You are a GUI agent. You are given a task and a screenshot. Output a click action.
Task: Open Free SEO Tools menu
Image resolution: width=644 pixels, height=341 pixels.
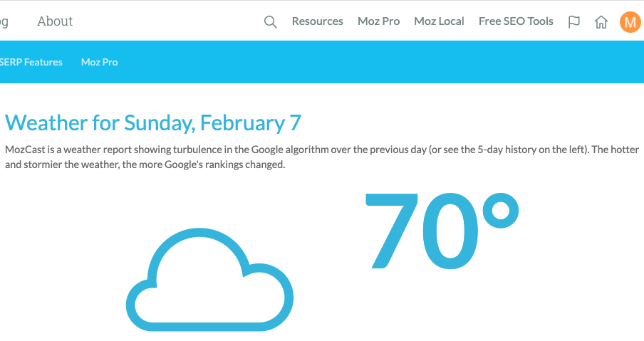tap(516, 21)
